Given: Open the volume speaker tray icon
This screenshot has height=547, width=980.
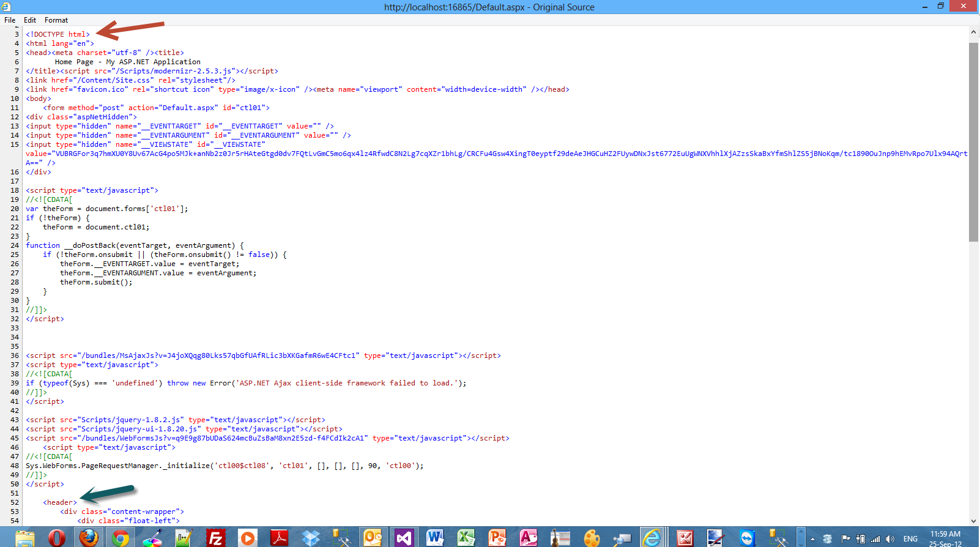Looking at the screenshot, I should point(890,539).
